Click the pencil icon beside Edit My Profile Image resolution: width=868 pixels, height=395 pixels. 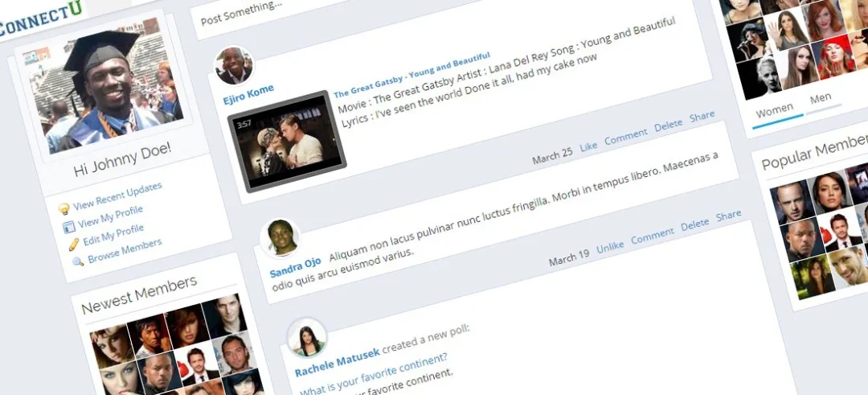74,245
